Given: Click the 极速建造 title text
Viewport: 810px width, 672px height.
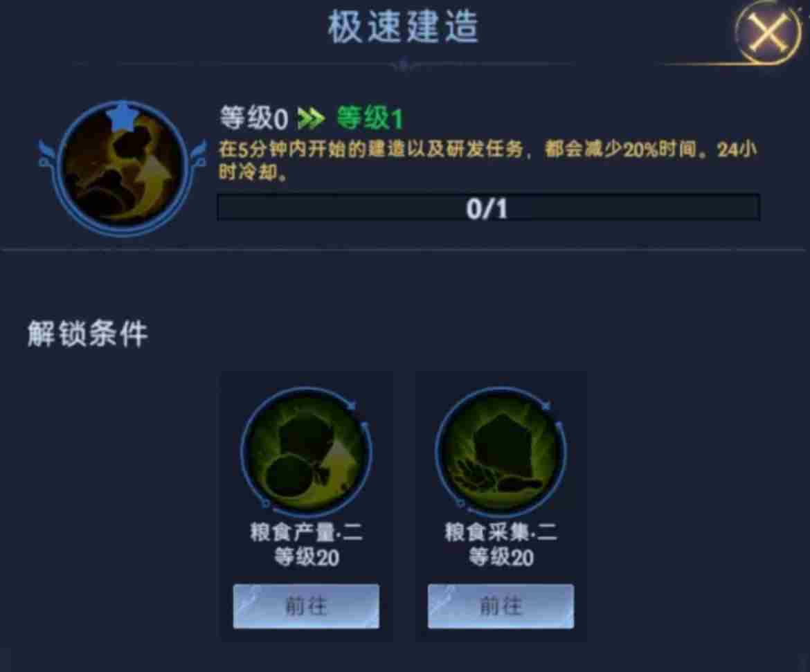Looking at the screenshot, I should point(404,27).
